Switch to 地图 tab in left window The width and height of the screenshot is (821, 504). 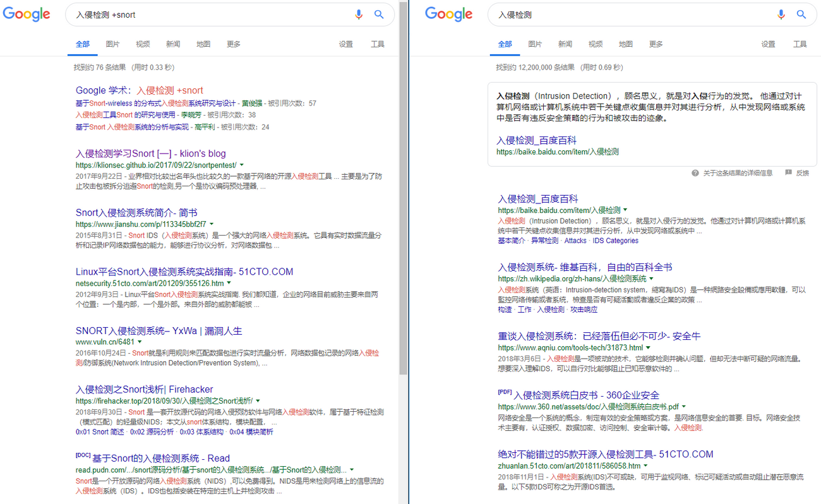[203, 44]
